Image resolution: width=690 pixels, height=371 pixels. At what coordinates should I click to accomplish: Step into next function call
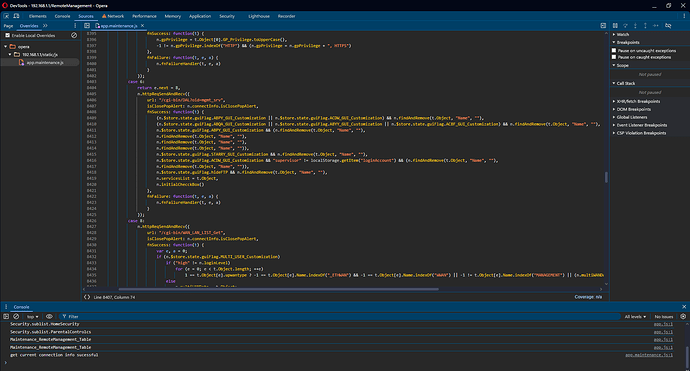(x=635, y=26)
